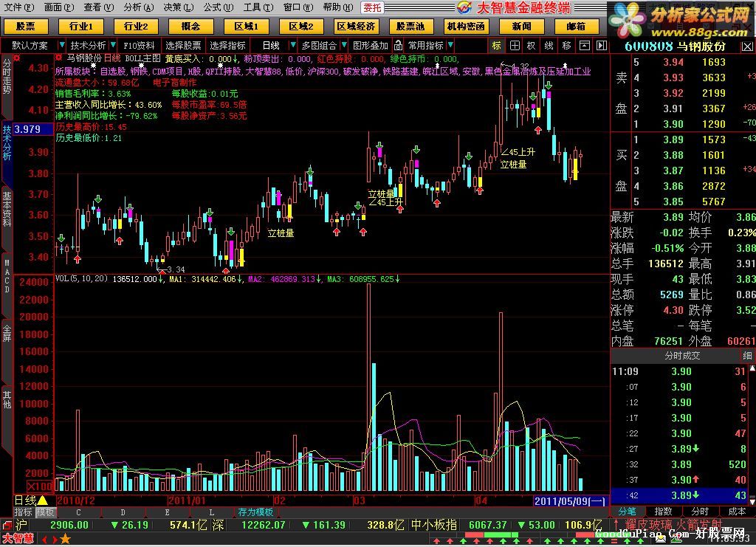The image size is (756, 547).
Task: Select the 指标 bottom tab
Action: (23, 512)
